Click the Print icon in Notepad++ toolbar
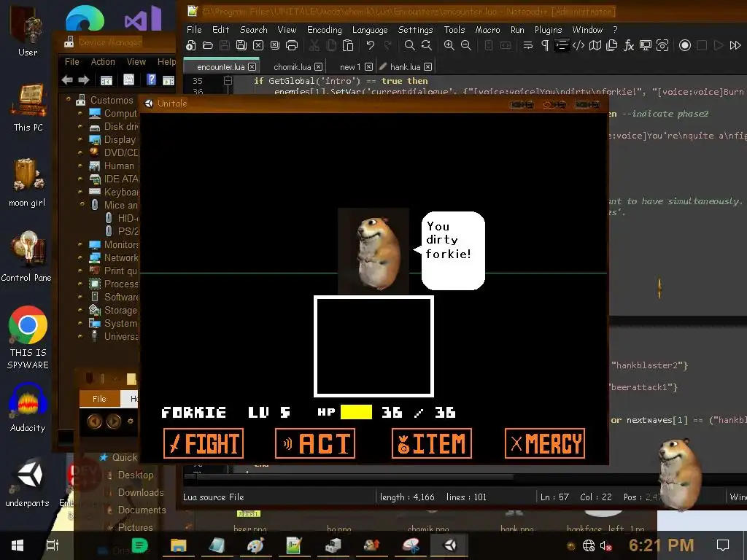 (x=292, y=45)
